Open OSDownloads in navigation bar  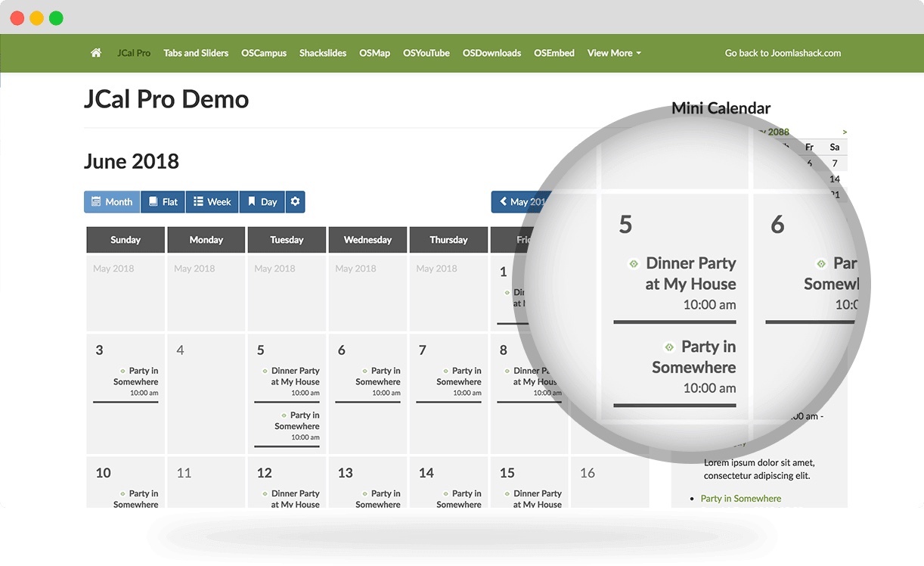491,53
